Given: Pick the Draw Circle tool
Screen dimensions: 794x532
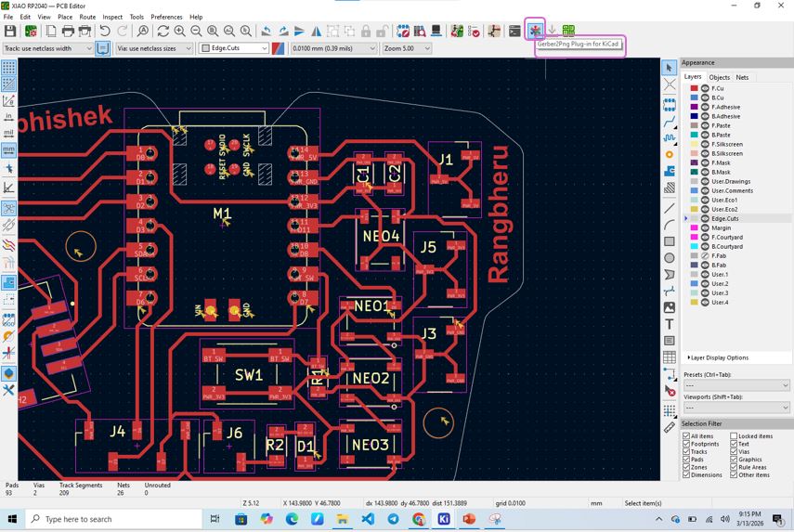Looking at the screenshot, I should 670,258.
